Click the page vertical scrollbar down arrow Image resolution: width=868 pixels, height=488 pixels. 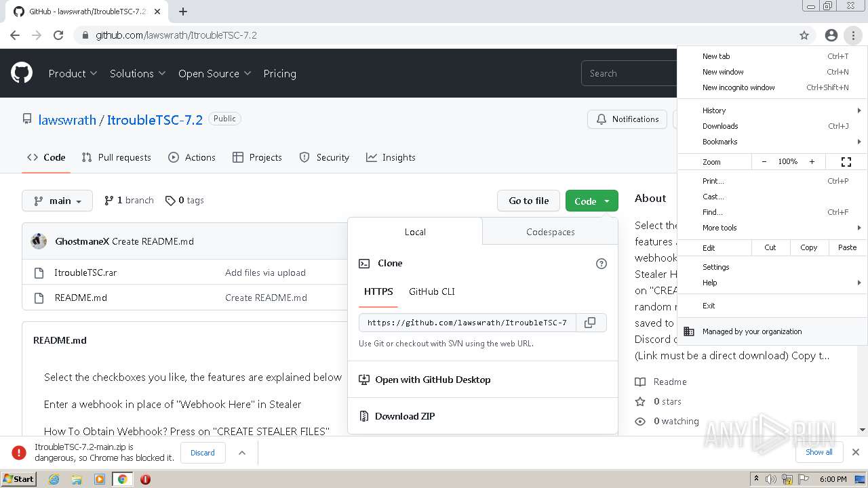(862, 430)
